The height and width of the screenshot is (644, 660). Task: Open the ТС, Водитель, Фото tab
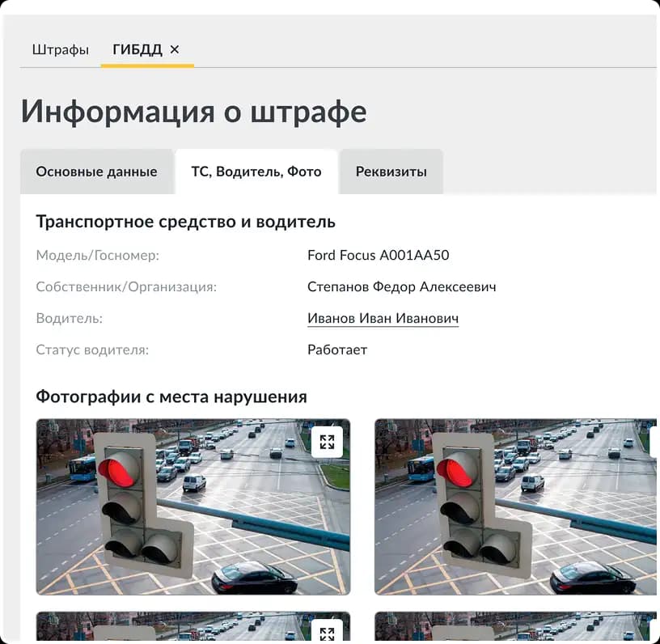pos(256,172)
